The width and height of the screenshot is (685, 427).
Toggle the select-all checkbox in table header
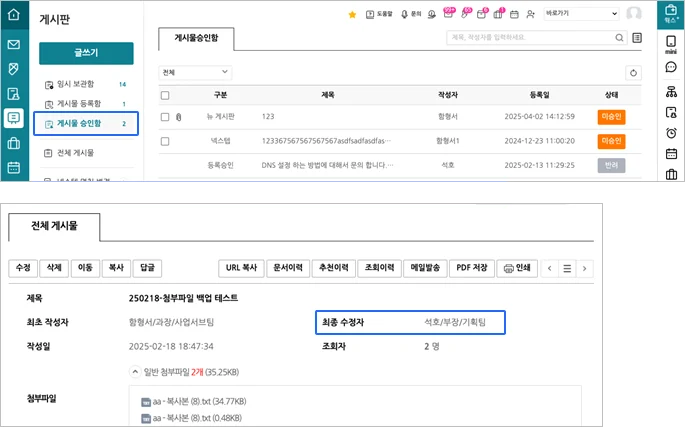tap(165, 95)
